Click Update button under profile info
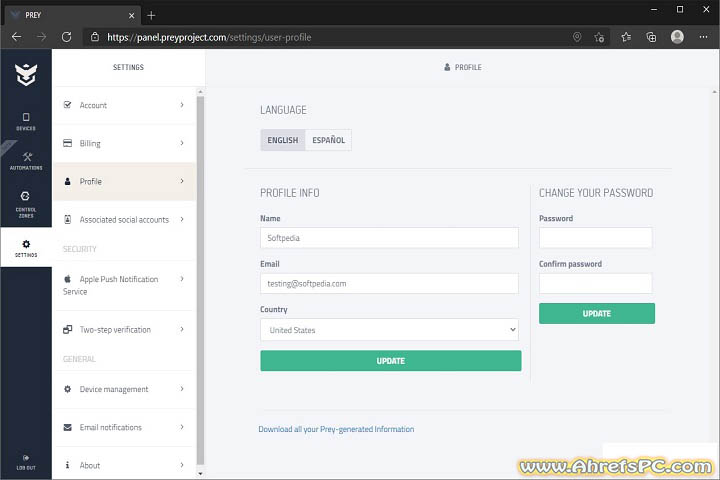This screenshot has width=720, height=480. point(390,360)
